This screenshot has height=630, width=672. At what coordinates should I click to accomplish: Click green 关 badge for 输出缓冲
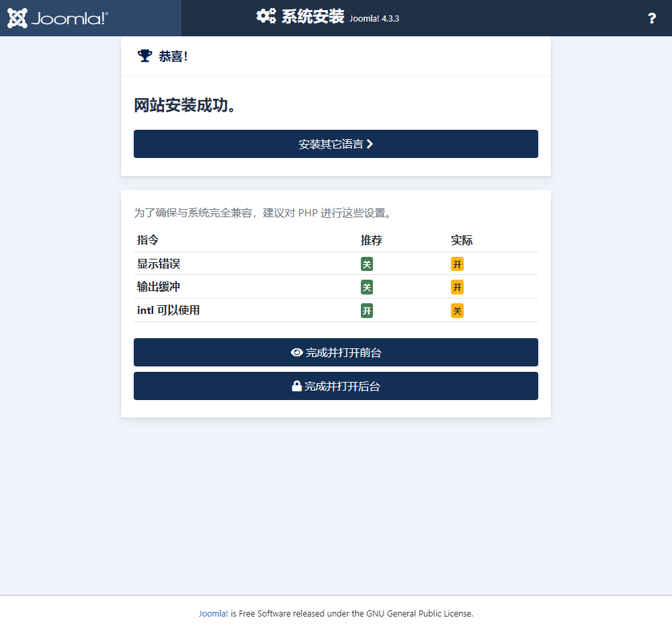367,287
